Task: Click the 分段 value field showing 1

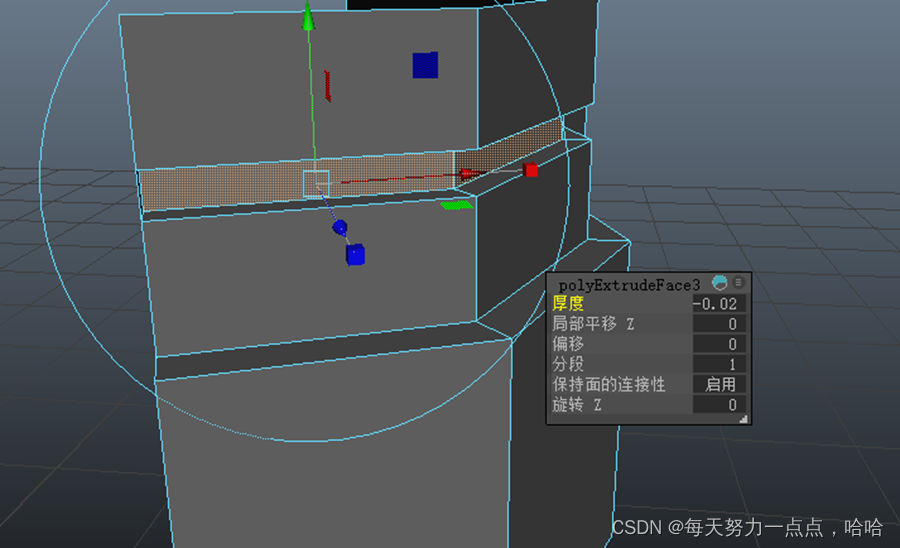Action: [x=718, y=364]
